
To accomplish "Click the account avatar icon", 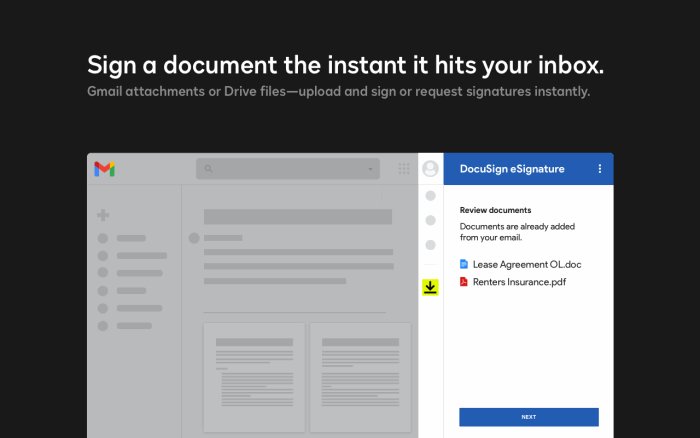I will pyautogui.click(x=430, y=169).
